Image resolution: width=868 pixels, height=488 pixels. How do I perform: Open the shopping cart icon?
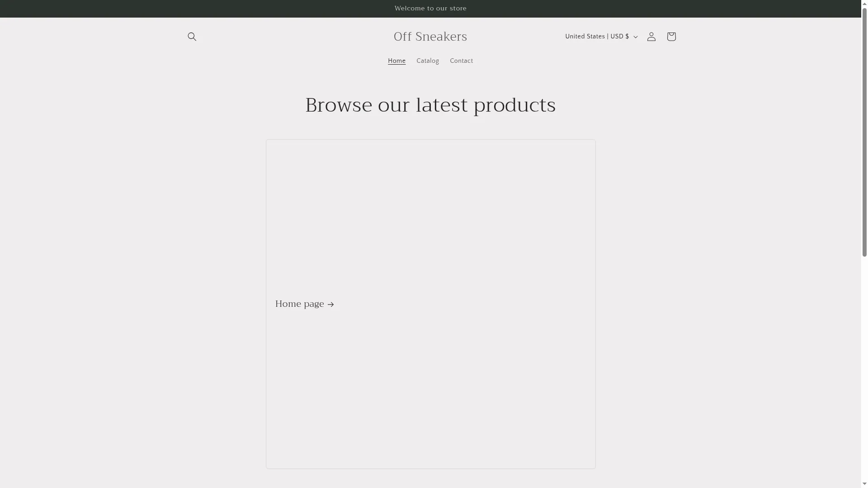point(671,37)
